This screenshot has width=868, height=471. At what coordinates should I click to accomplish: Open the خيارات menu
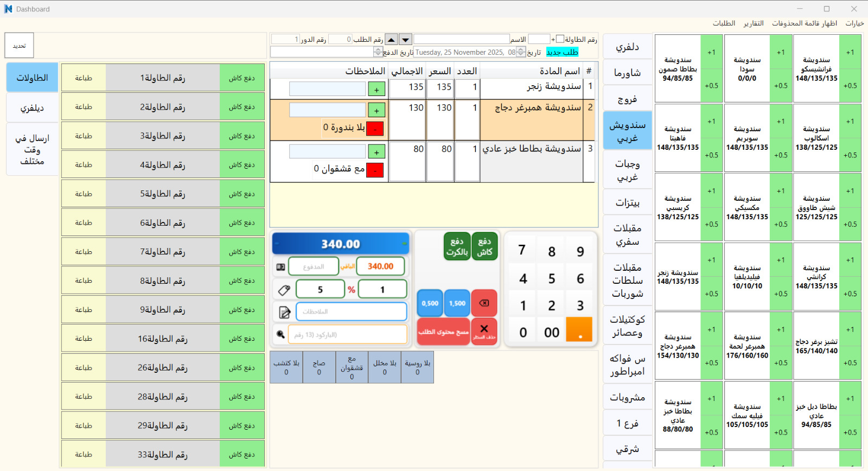854,23
